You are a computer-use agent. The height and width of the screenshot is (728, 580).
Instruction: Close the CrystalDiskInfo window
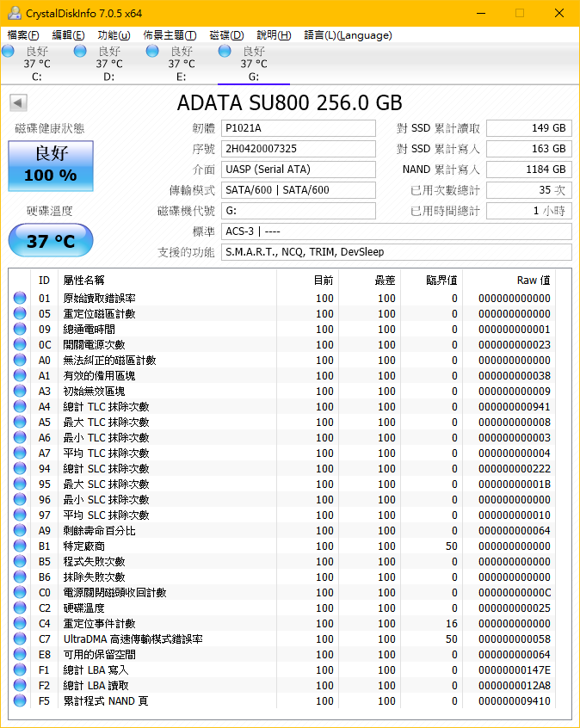click(559, 13)
